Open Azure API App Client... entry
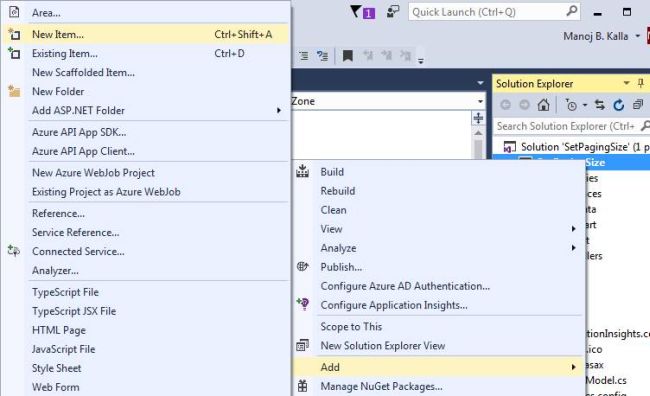The height and width of the screenshot is (396, 650). (x=145, y=151)
